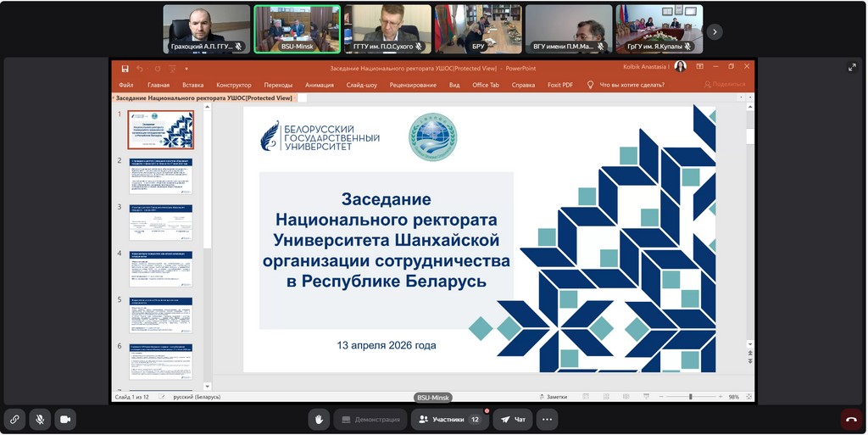Click the Kolbik Anastasia profile avatar

pos(680,67)
